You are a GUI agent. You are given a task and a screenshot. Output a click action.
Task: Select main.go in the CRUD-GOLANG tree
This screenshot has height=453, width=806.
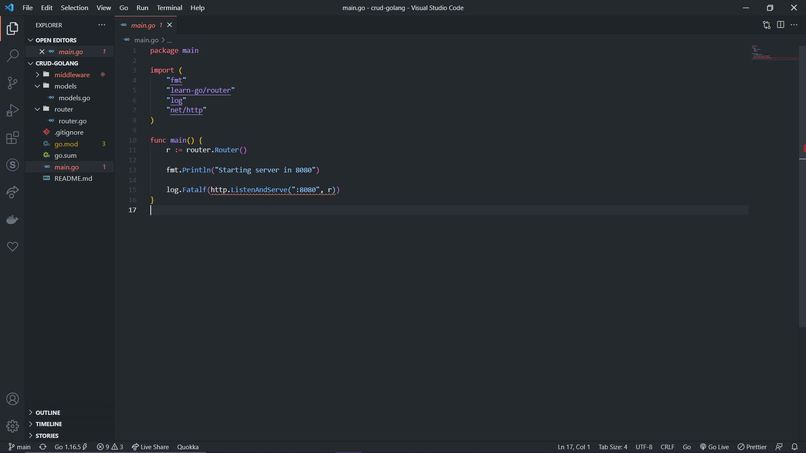[67, 167]
